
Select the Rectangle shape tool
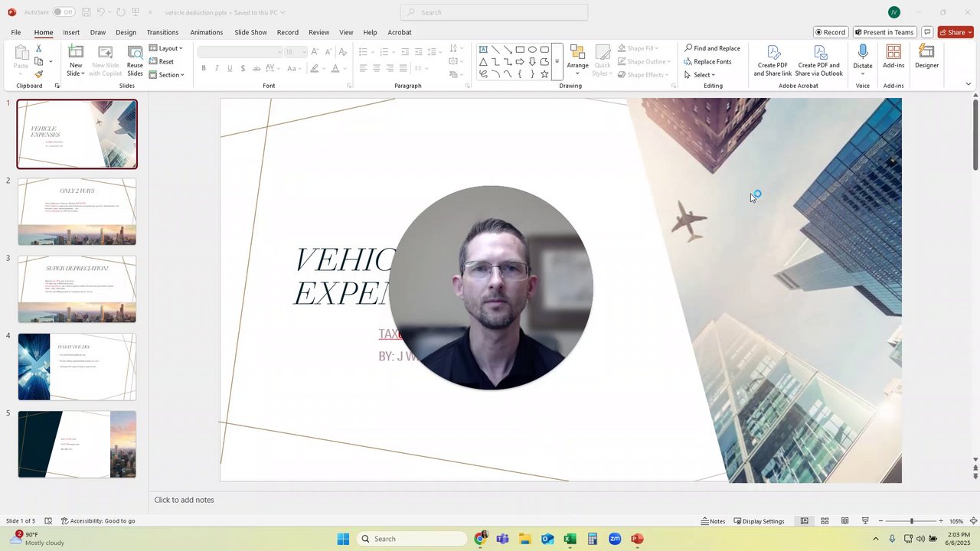click(x=520, y=50)
